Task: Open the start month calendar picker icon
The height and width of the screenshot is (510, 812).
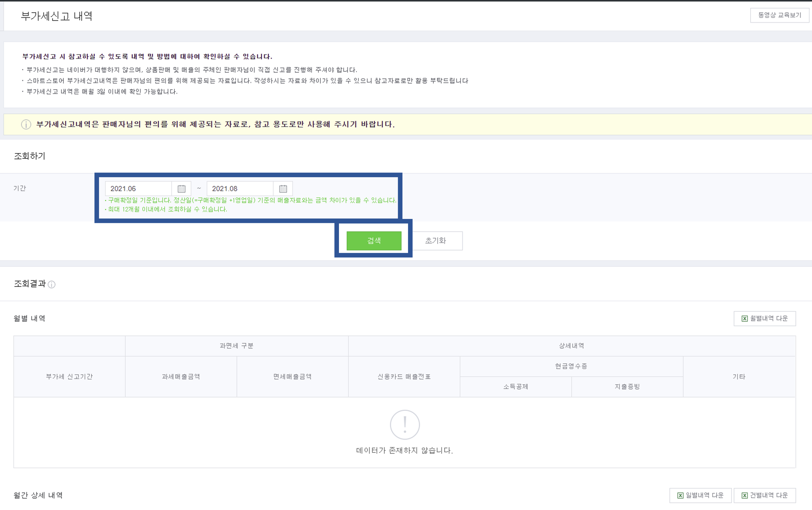Action: point(181,189)
